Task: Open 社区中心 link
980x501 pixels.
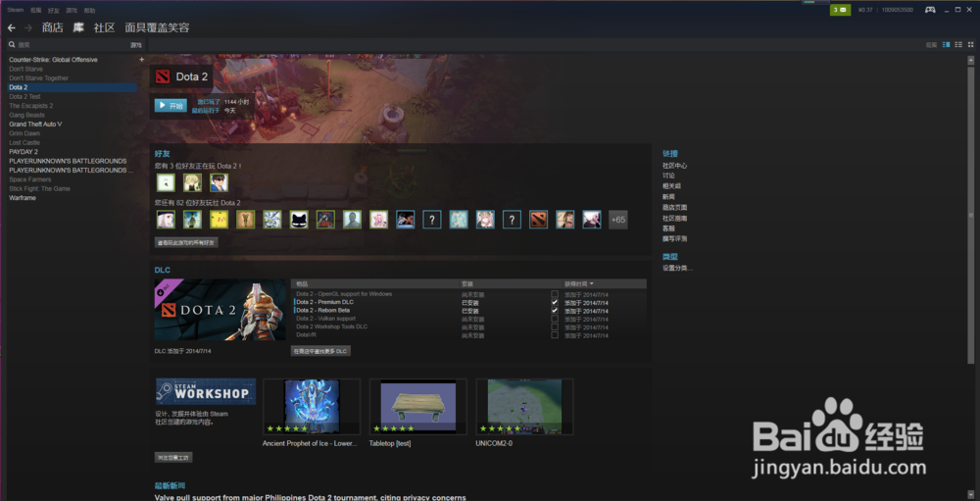Action: point(675,166)
